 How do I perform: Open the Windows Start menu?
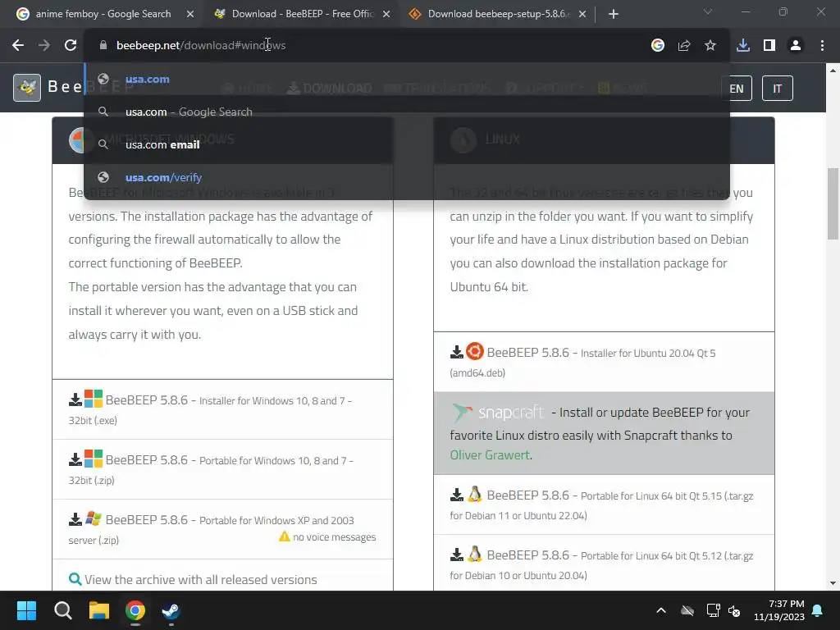pos(26,610)
